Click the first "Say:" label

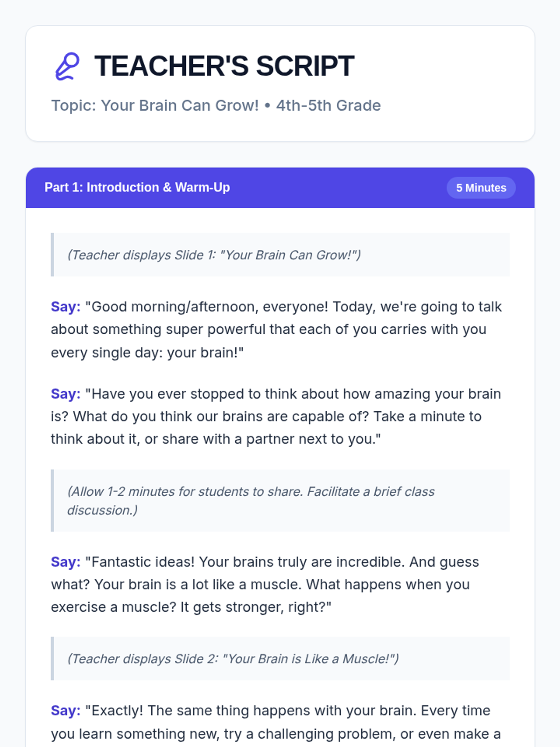(66, 307)
